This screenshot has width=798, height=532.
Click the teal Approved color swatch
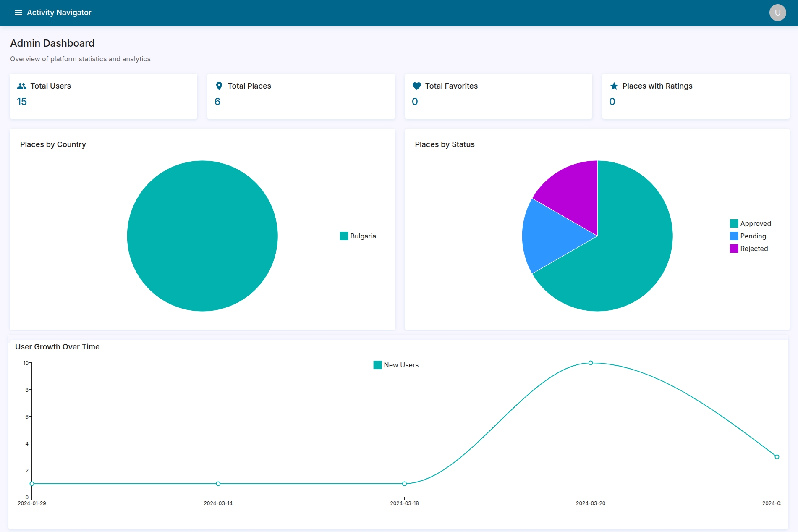click(734, 223)
